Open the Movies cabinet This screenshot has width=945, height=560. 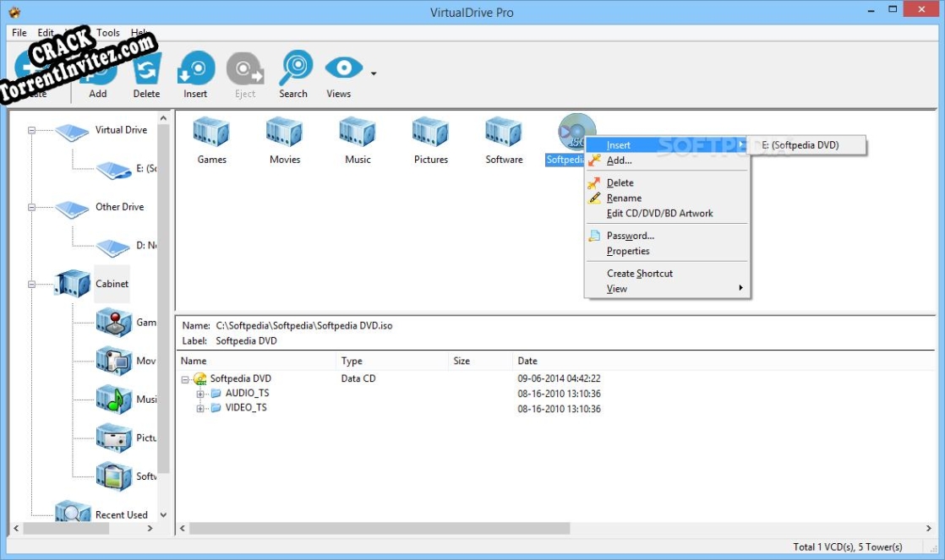(x=283, y=135)
